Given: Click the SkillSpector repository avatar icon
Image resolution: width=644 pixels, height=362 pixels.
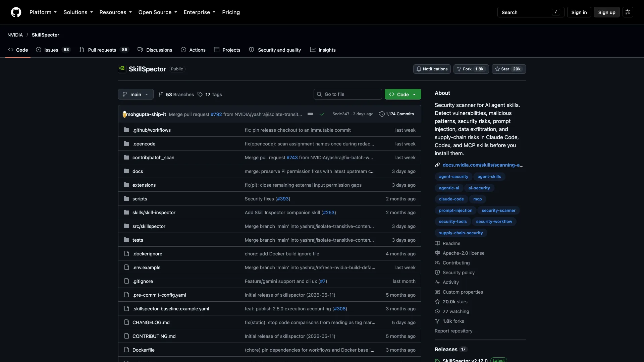Looking at the screenshot, I should [122, 69].
